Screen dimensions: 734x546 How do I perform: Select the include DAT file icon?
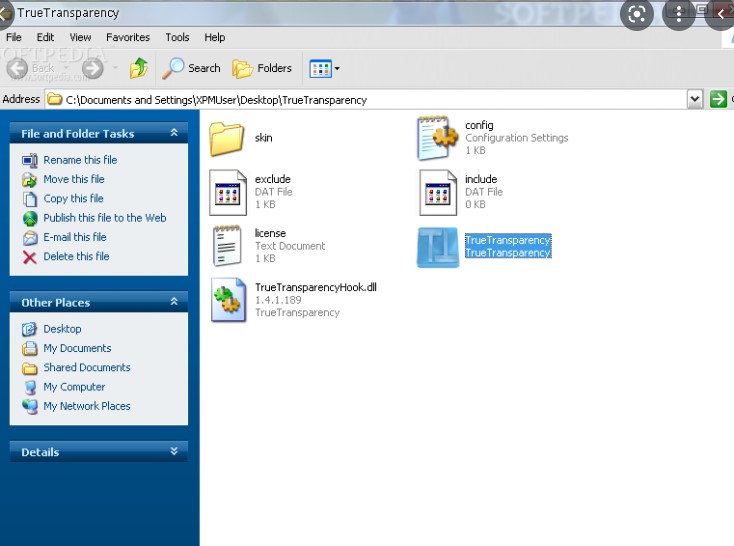438,192
